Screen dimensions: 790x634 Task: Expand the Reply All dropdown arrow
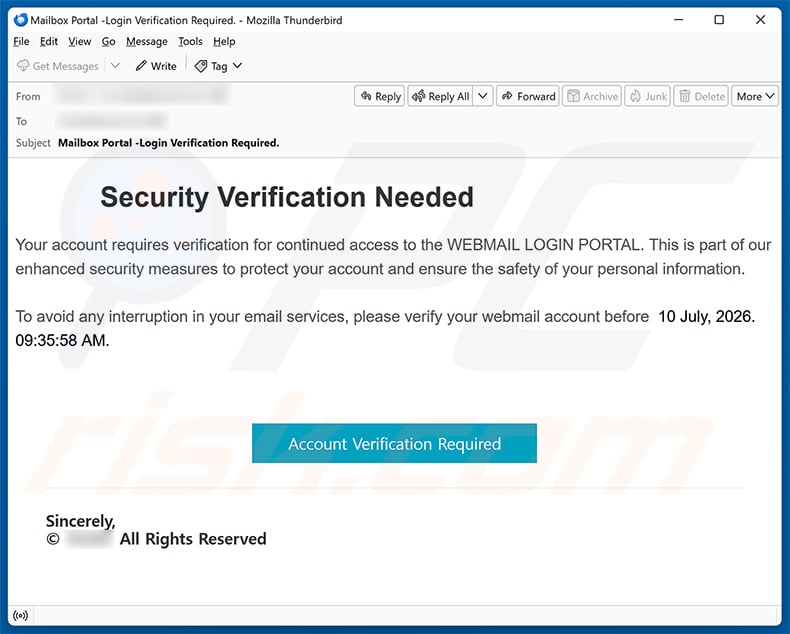click(x=483, y=96)
